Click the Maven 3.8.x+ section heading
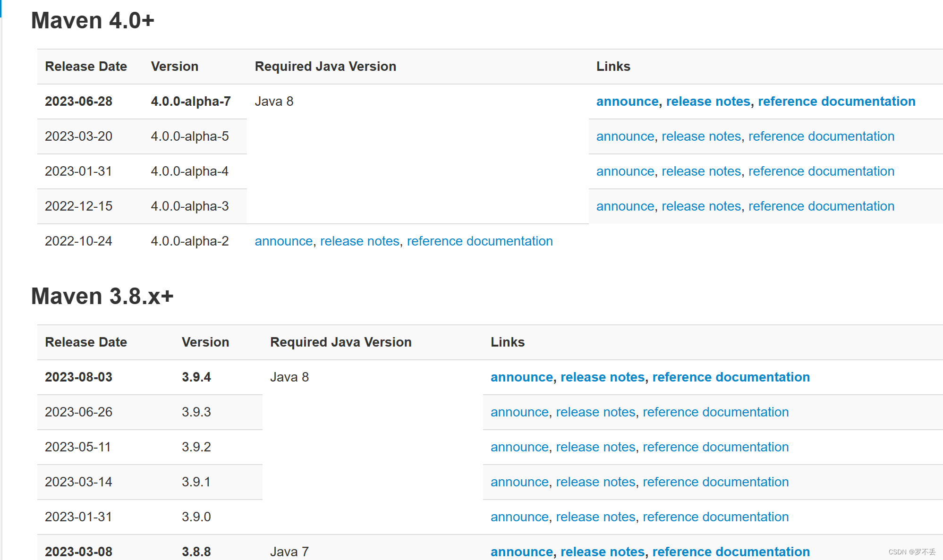 [102, 297]
